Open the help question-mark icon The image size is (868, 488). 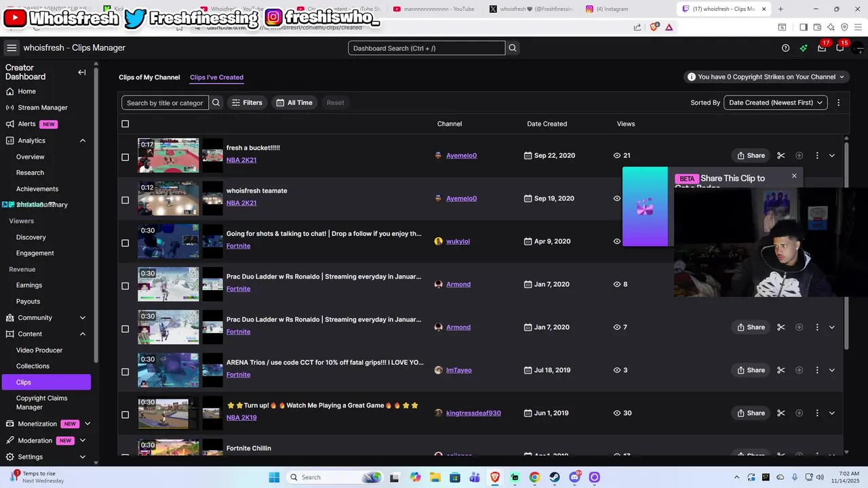pos(785,48)
